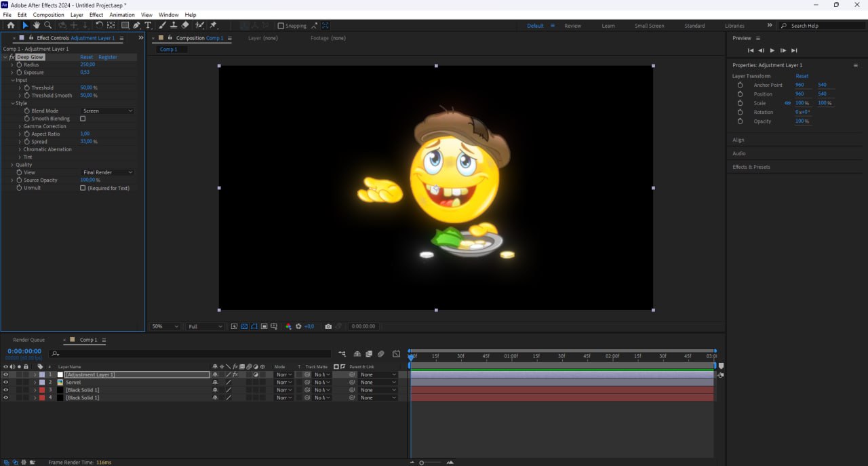Click the transparency grid toggle icon

[244, 326]
